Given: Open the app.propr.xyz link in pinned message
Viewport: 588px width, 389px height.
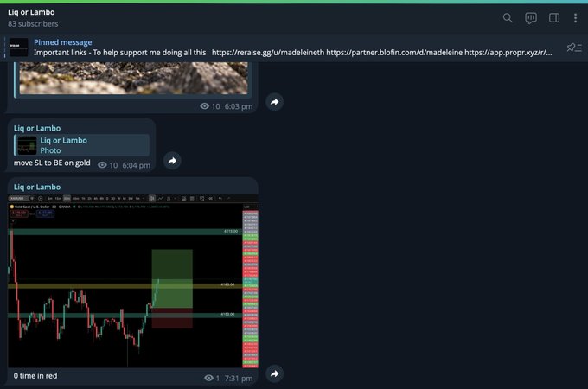Looking at the screenshot, I should [x=508, y=53].
